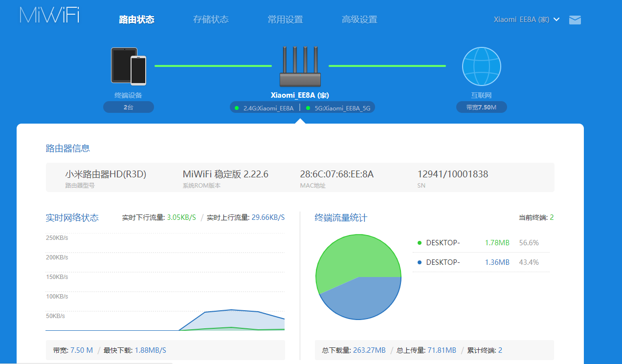The width and height of the screenshot is (622, 364).
Task: Go to the 常用设置 tab
Action: [285, 20]
